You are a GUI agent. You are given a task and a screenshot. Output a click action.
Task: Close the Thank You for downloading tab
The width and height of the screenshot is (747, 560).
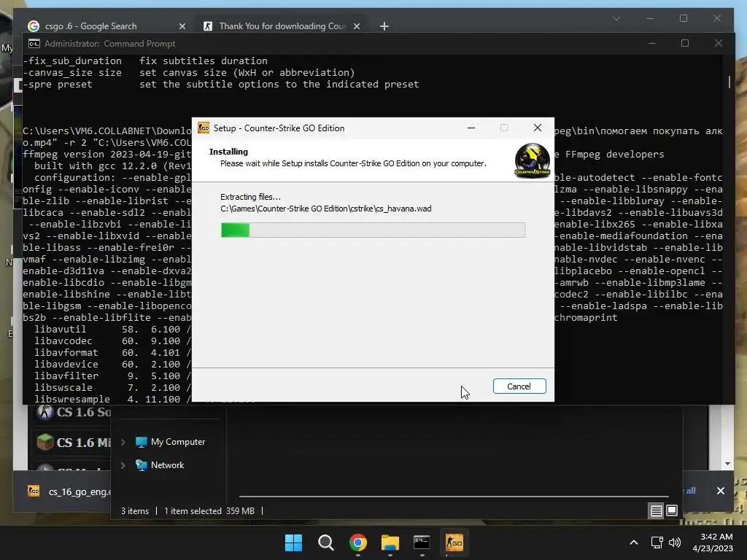click(x=356, y=26)
